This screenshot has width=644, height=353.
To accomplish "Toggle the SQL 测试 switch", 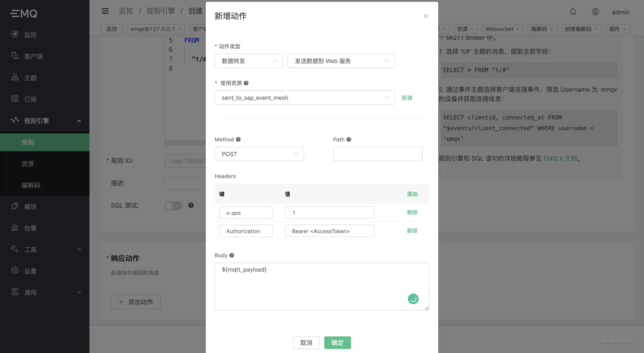I will pyautogui.click(x=174, y=206).
